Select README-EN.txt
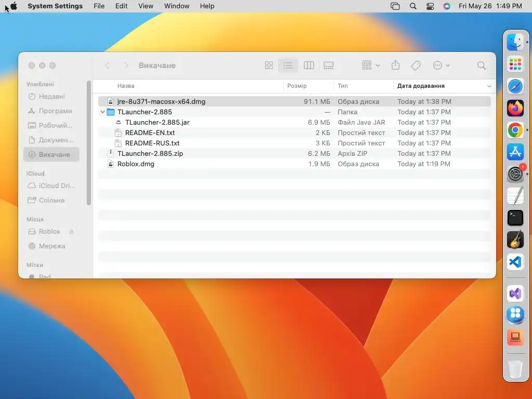The height and width of the screenshot is (399, 532). point(294,132)
